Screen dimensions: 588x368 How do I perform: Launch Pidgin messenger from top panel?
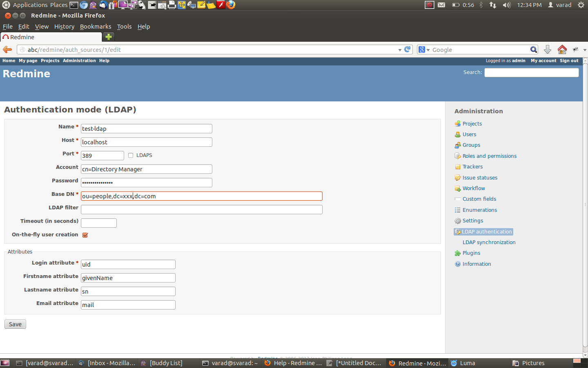tap(94, 5)
